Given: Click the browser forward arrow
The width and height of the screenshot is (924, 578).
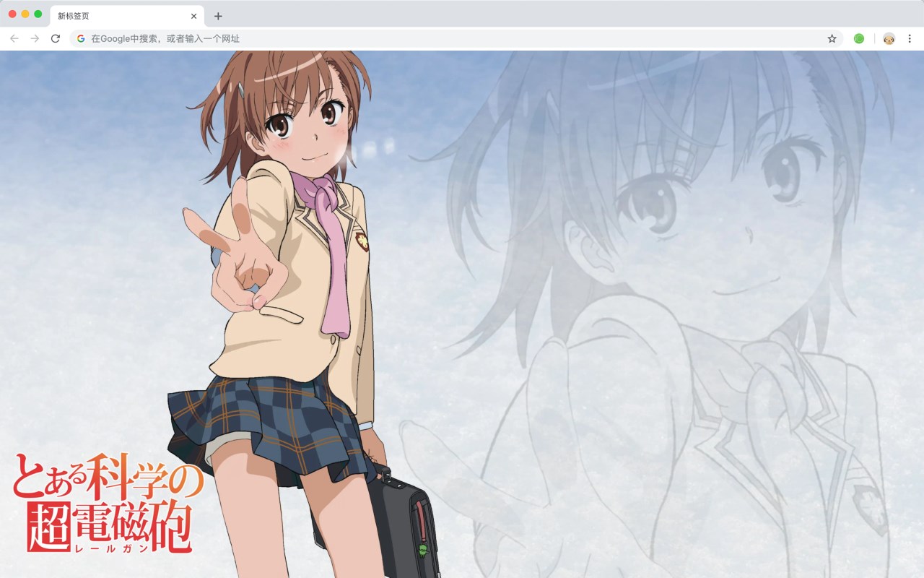Looking at the screenshot, I should (35, 38).
